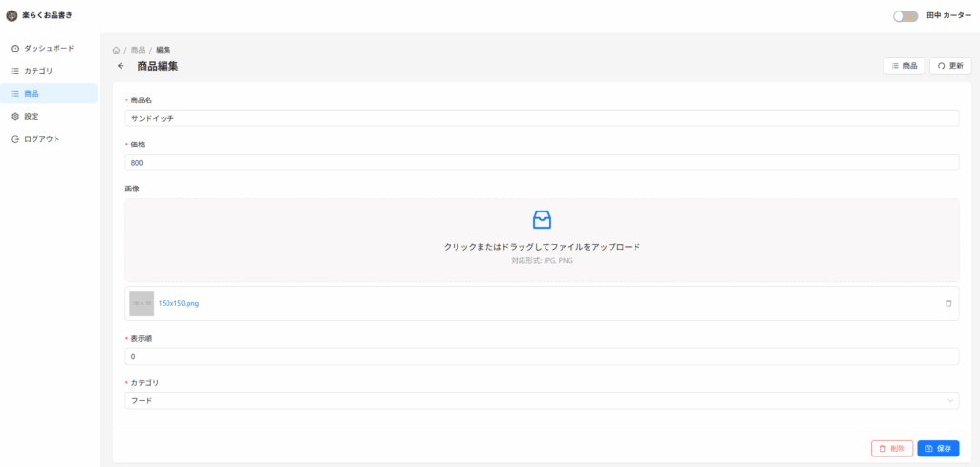Click the 商品 breadcrumb link
Screen dimensions: 980x467
pyautogui.click(x=138, y=50)
